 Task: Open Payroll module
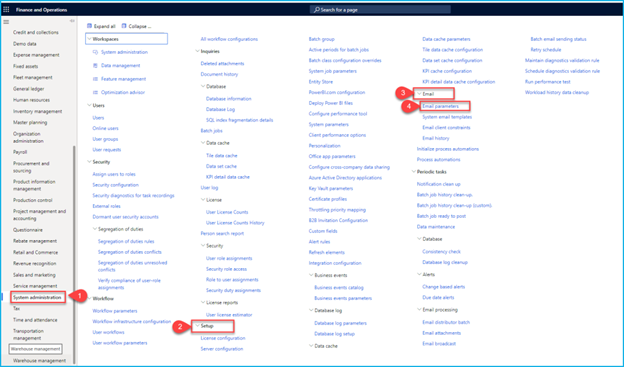click(20, 152)
